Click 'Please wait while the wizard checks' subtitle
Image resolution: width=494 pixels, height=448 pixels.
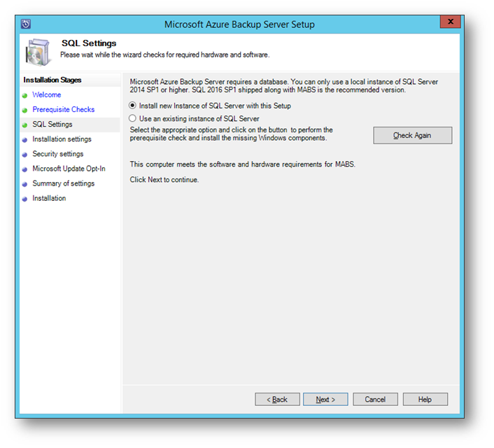164,55
